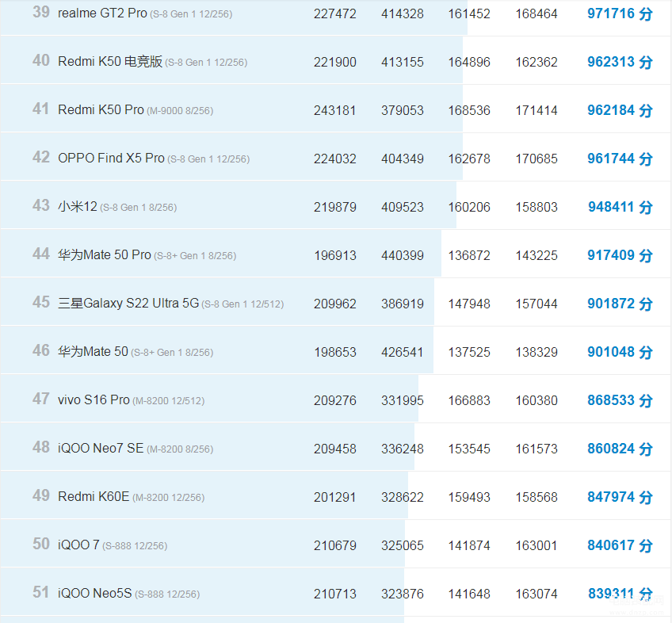The image size is (672, 623).
Task: Click total score 962313 分
Action: (620, 62)
